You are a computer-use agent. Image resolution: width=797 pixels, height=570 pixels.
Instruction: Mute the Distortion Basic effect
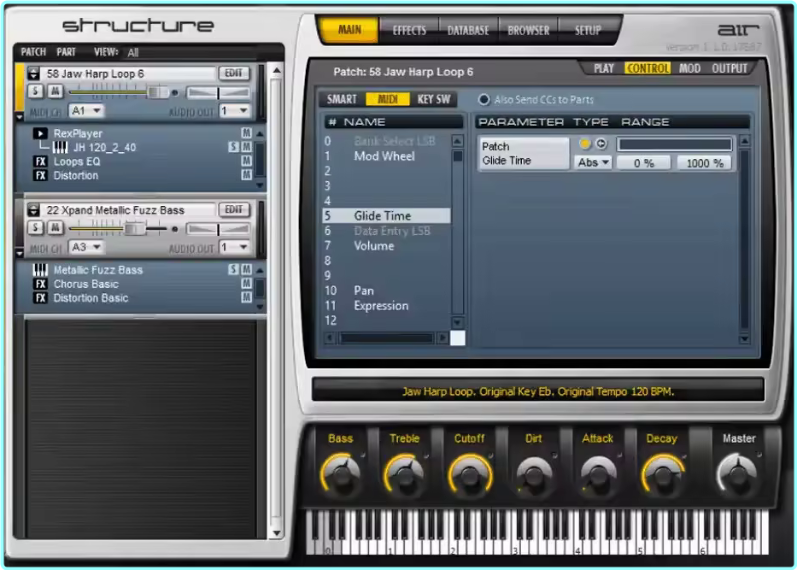[x=247, y=297]
